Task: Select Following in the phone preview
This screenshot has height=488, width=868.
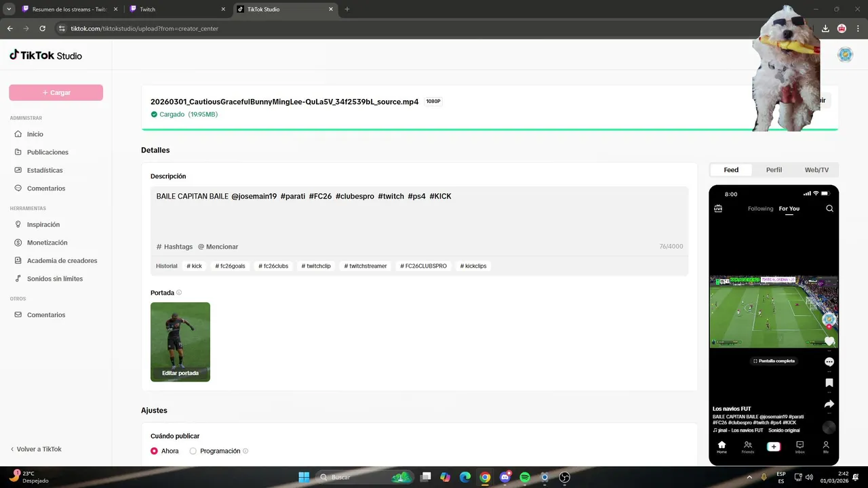Action: tap(760, 209)
